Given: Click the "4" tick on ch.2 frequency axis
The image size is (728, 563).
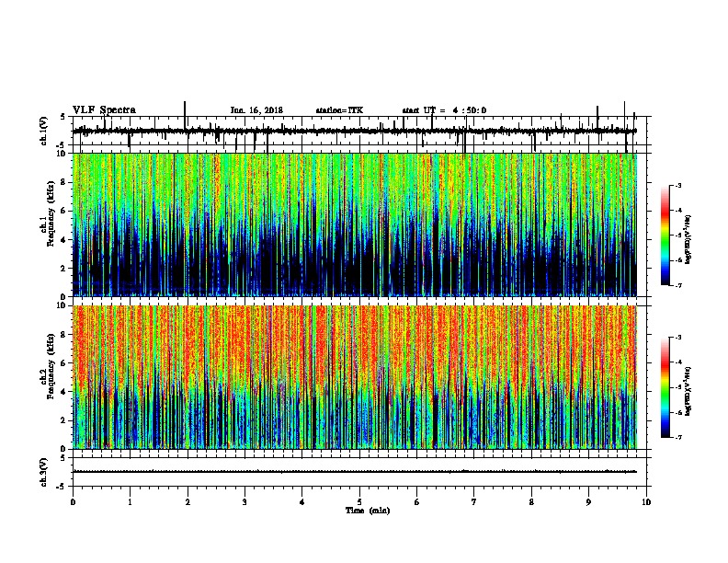Looking at the screenshot, I should pyautogui.click(x=63, y=392).
